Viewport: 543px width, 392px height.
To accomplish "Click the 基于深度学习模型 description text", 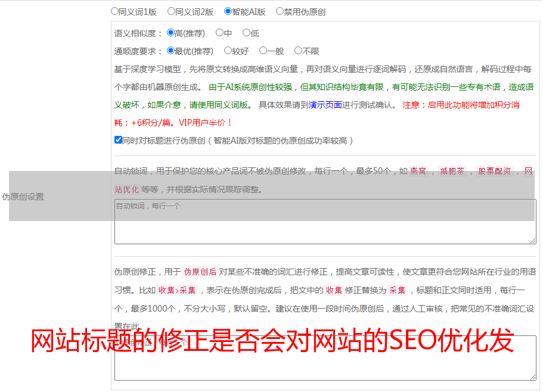I will click(x=322, y=78).
